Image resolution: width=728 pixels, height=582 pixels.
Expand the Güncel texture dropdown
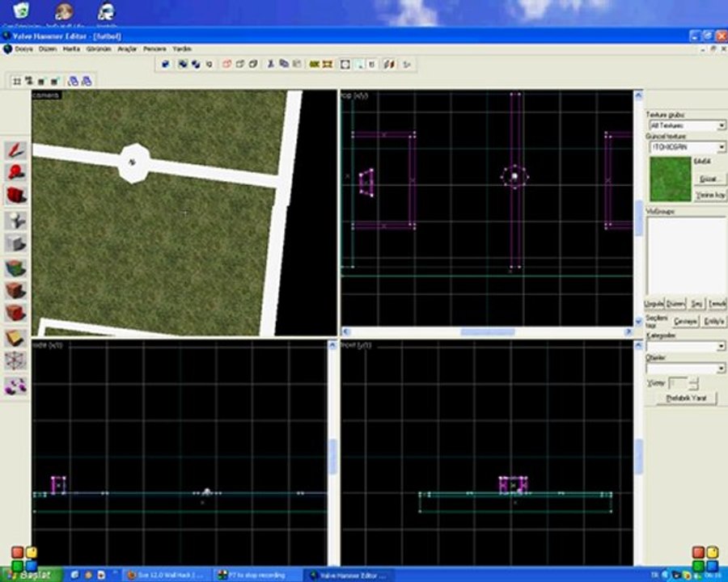[x=721, y=147]
